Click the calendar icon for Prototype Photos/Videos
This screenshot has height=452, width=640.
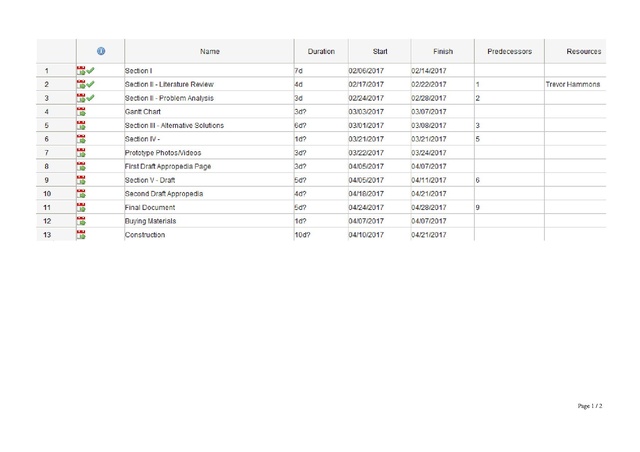pyautogui.click(x=81, y=153)
